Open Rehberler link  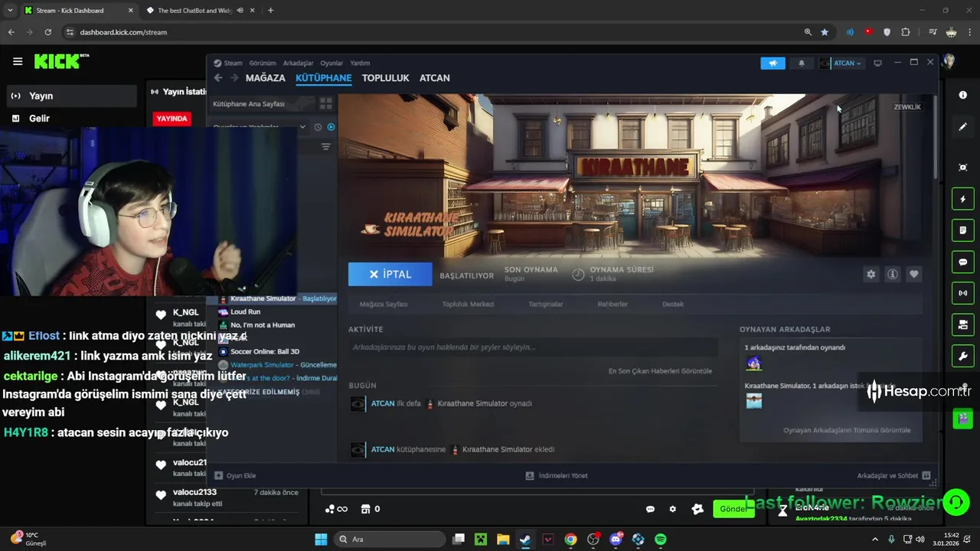point(612,304)
